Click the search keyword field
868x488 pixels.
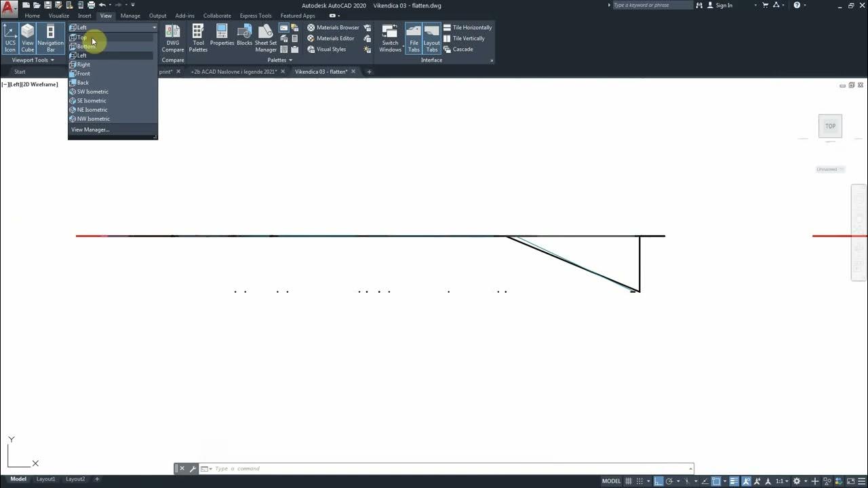(652, 5)
